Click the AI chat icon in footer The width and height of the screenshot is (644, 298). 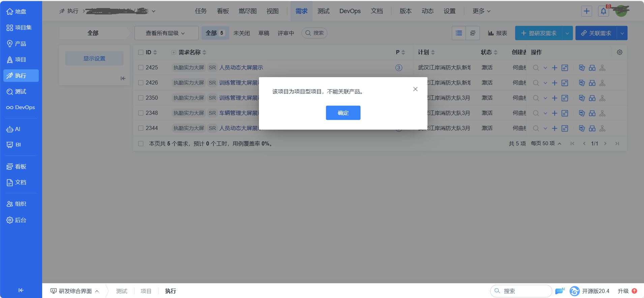coord(560,291)
